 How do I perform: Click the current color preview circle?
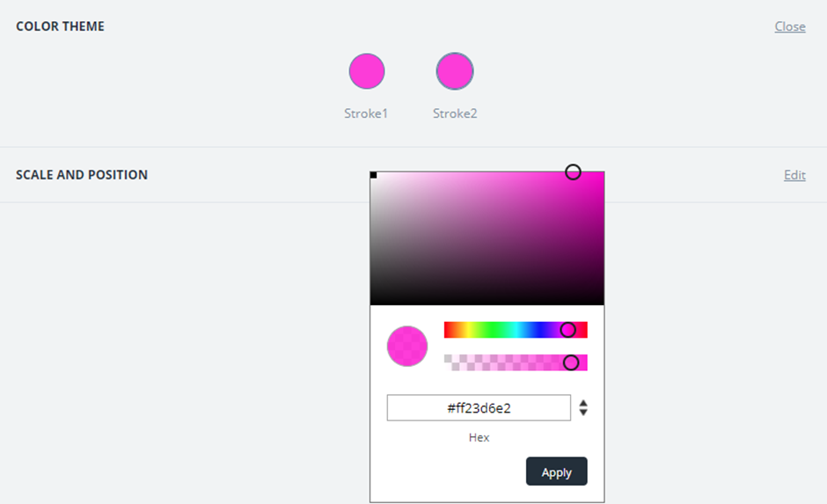point(407,347)
